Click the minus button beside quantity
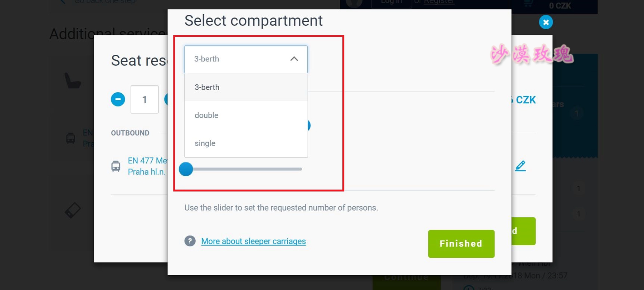This screenshot has height=290, width=644. point(118,99)
